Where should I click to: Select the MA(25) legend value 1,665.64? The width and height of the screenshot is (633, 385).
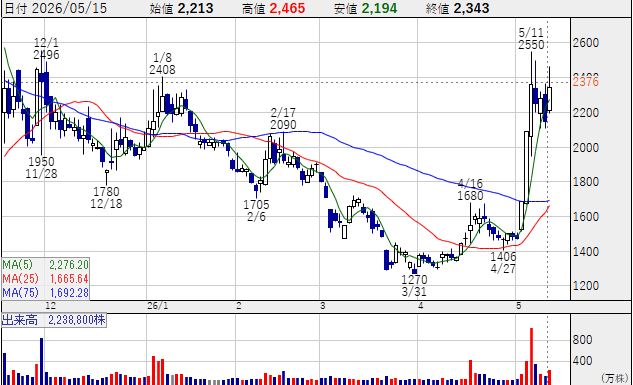click(69, 278)
